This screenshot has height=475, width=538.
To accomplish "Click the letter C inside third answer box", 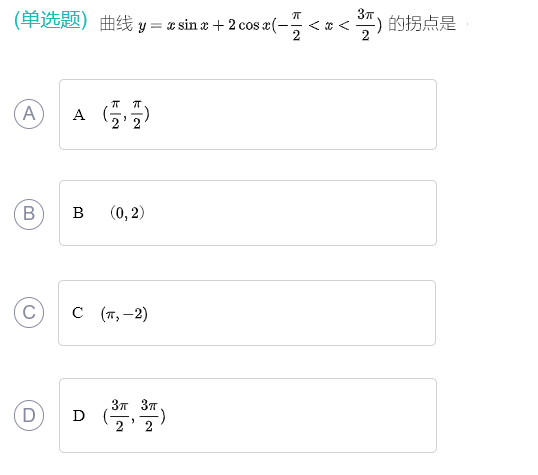I will (78, 313).
